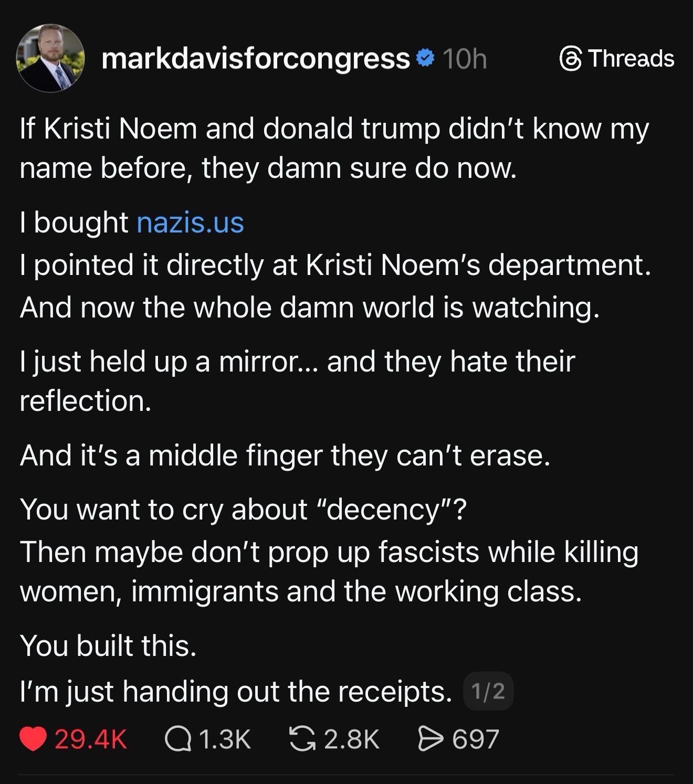This screenshot has height=784, width=693.
Task: Tap the paper plane share icon
Action: [x=430, y=739]
